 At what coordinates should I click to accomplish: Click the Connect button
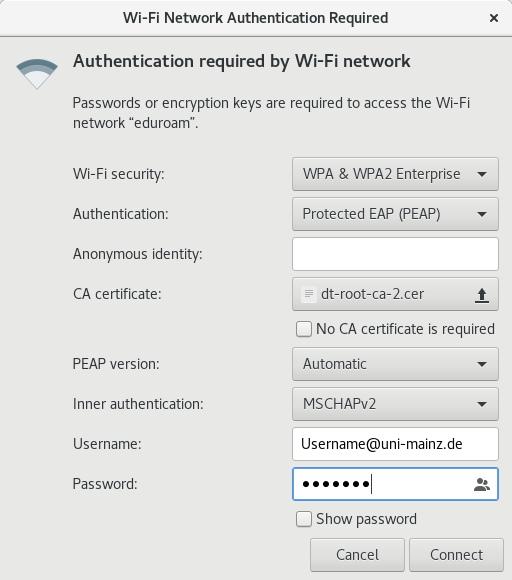click(x=456, y=555)
